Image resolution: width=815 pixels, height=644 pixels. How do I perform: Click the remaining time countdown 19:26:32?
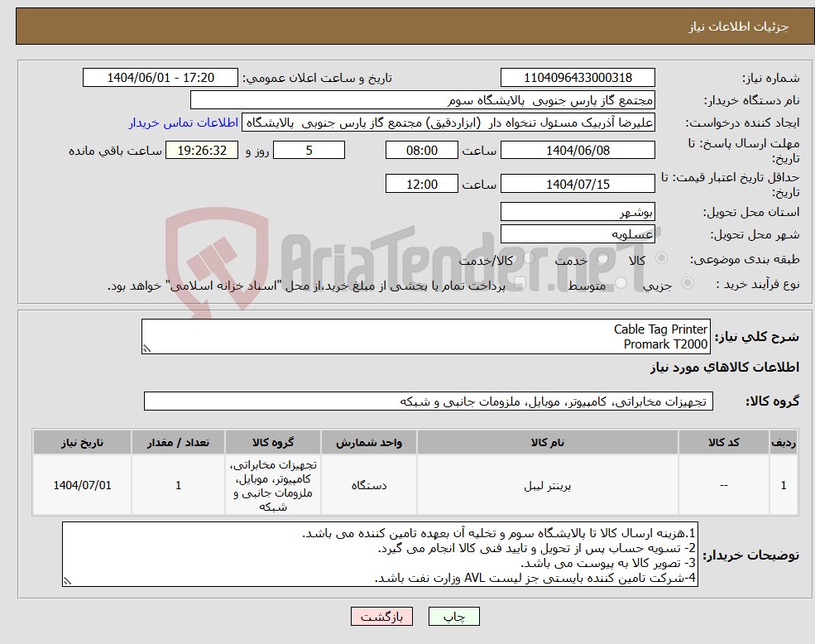(202, 150)
